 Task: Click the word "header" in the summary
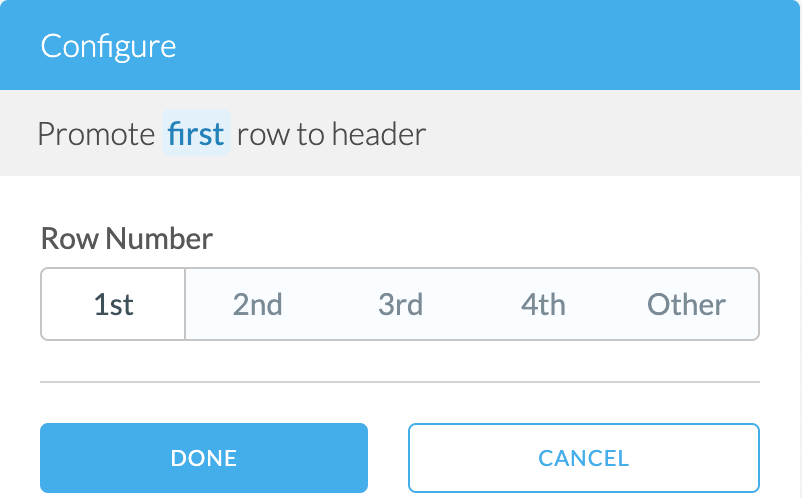click(x=379, y=134)
